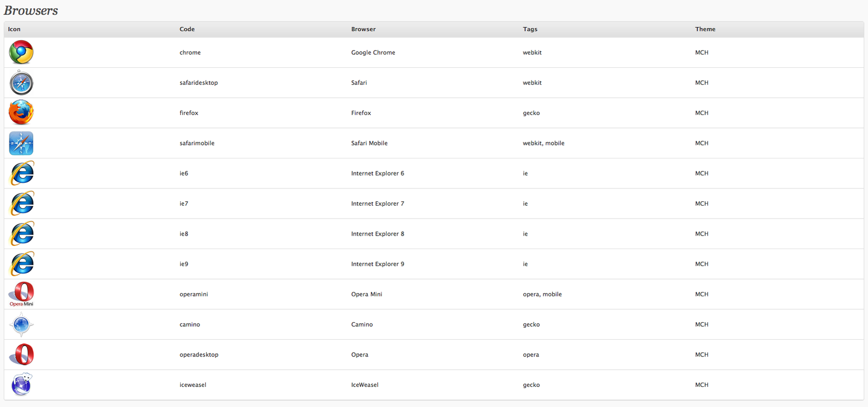Sort by the Browser column header
868x407 pixels.
tap(363, 29)
